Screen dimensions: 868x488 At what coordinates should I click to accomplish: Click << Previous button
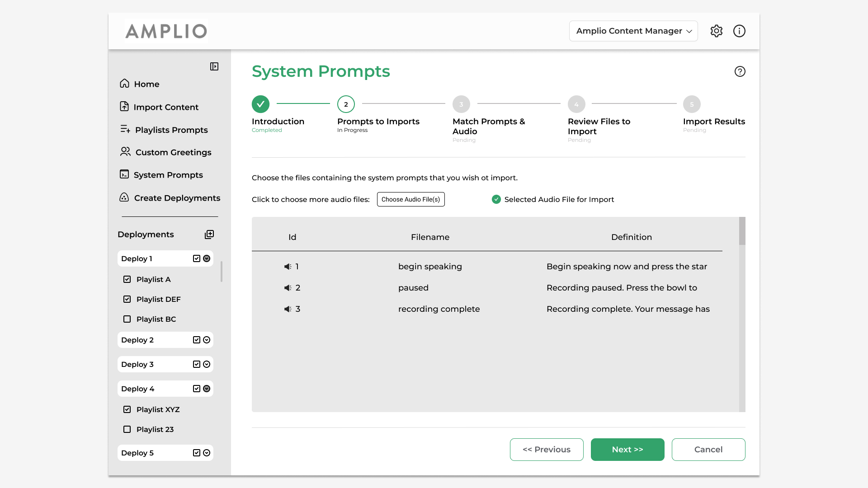click(x=547, y=450)
